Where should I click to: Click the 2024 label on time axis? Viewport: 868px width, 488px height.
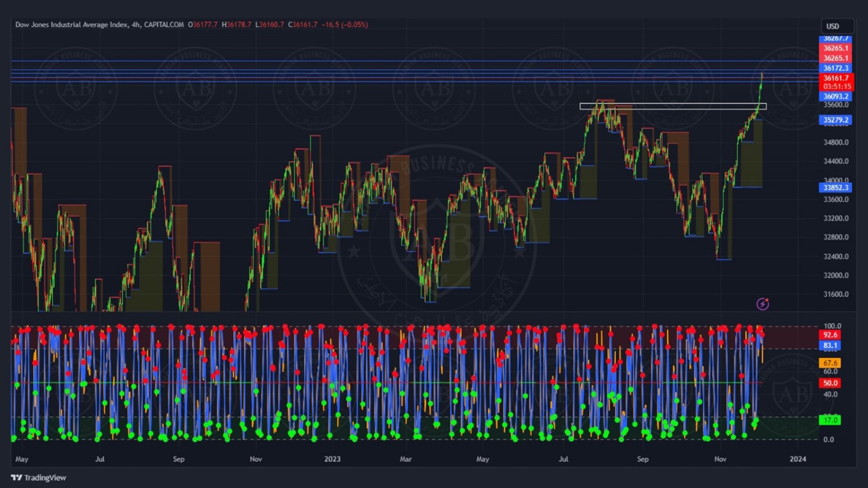pos(797,459)
